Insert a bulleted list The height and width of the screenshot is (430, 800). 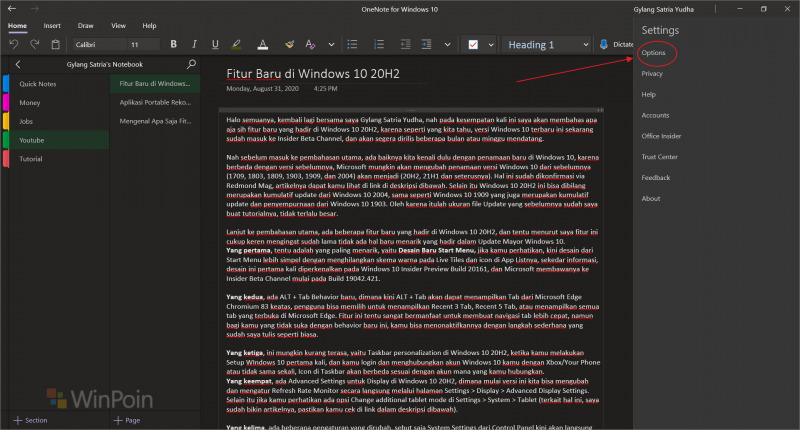point(352,44)
